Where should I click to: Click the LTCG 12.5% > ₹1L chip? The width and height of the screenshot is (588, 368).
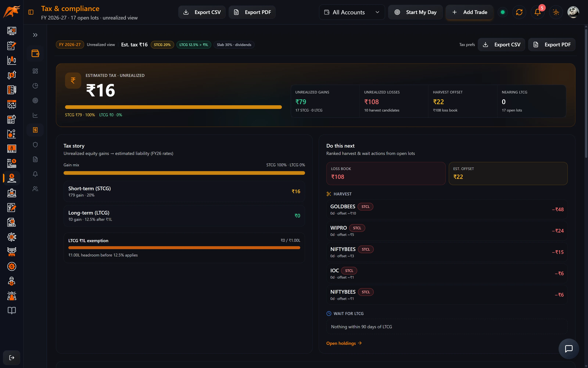(194, 45)
